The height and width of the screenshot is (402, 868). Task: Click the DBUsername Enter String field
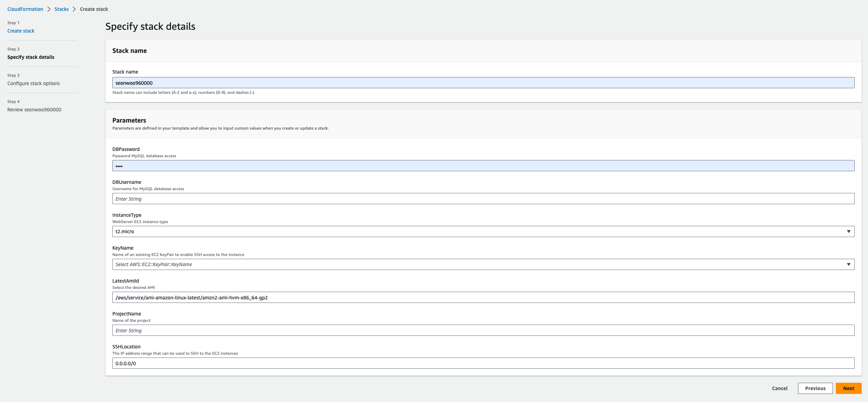point(483,199)
